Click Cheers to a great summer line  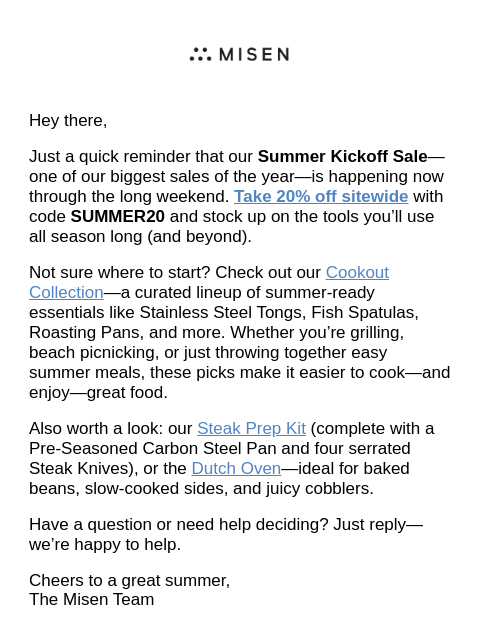coord(129,580)
